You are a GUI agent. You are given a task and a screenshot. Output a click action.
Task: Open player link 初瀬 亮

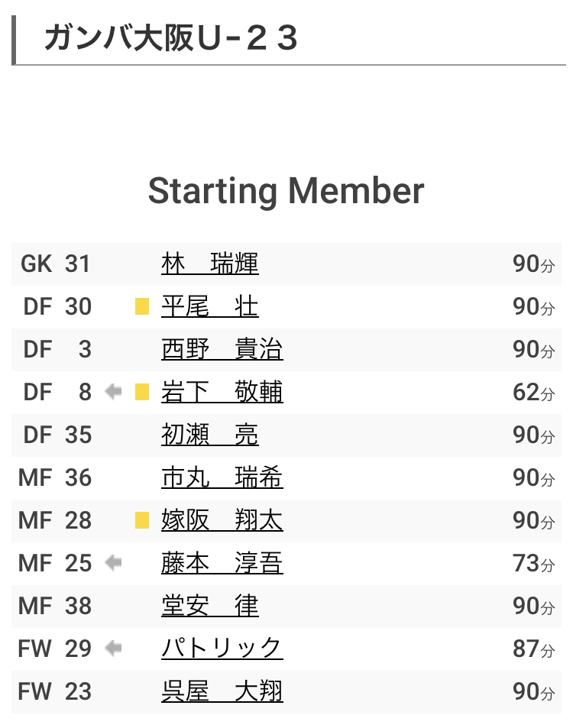(x=210, y=435)
